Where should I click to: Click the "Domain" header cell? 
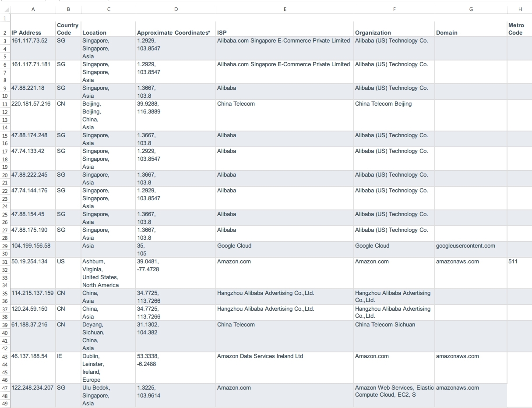[x=471, y=29]
